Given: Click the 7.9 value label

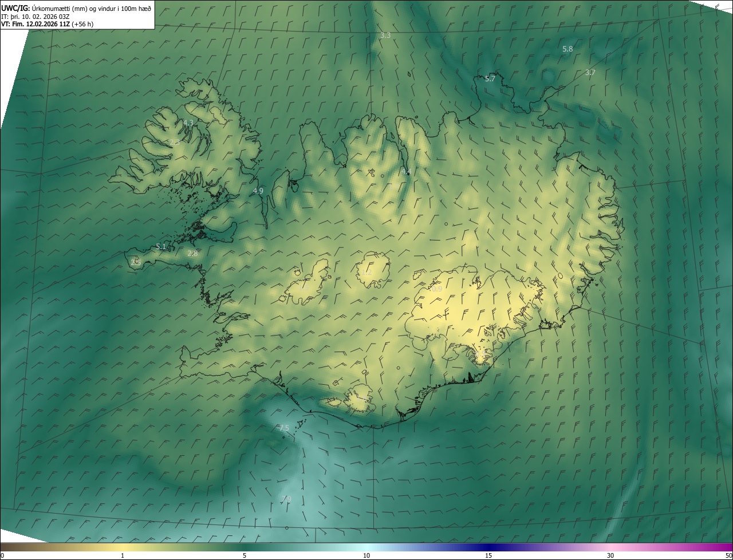Looking at the screenshot, I should pyautogui.click(x=286, y=499).
